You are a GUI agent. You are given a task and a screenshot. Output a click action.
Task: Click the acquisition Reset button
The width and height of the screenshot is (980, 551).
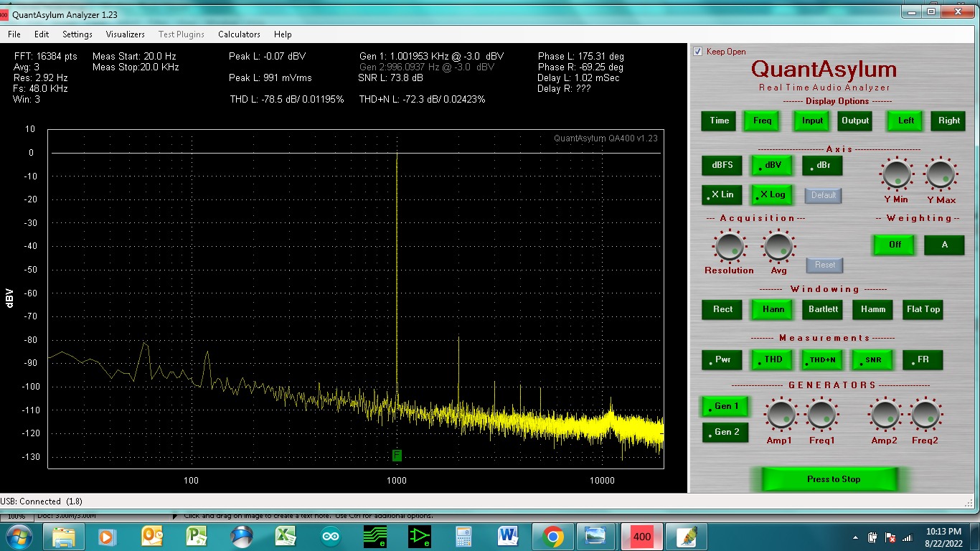(825, 265)
